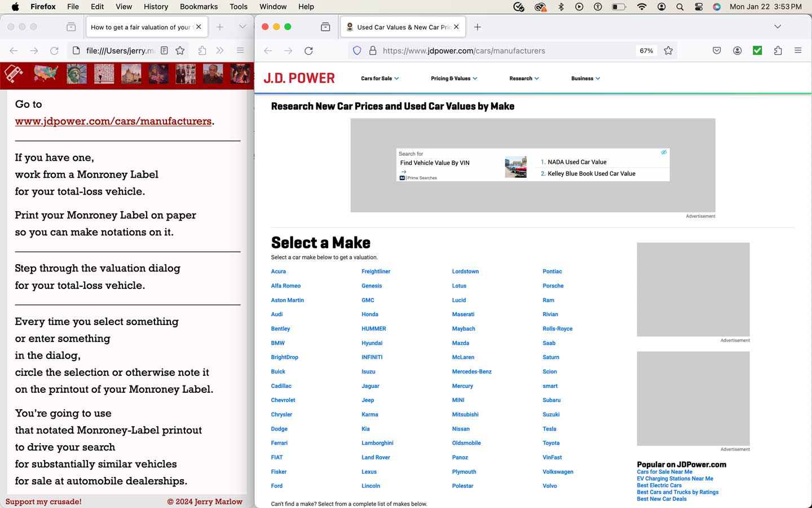
Task: Bookmark the jdpower page with star icon
Action: pos(668,51)
